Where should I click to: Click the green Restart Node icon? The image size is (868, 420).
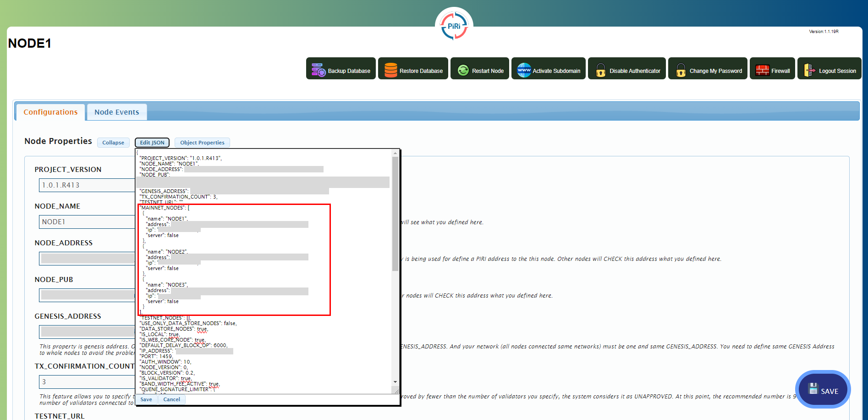pyautogui.click(x=463, y=70)
